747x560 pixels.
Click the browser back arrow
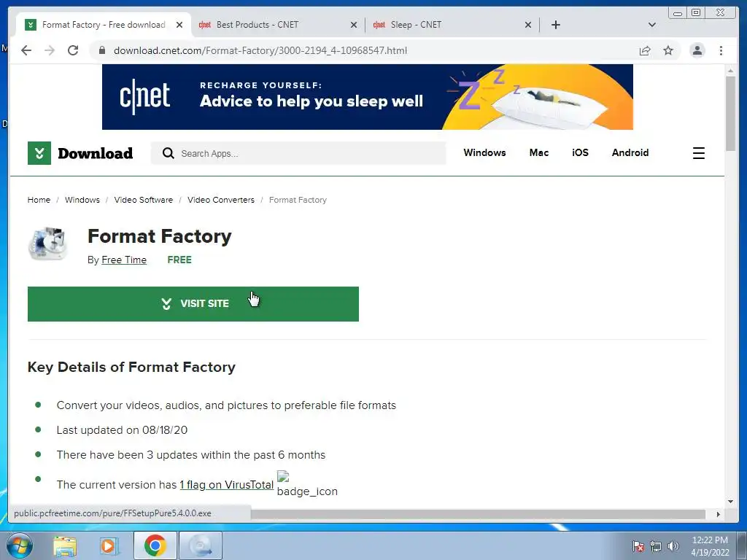(26, 50)
